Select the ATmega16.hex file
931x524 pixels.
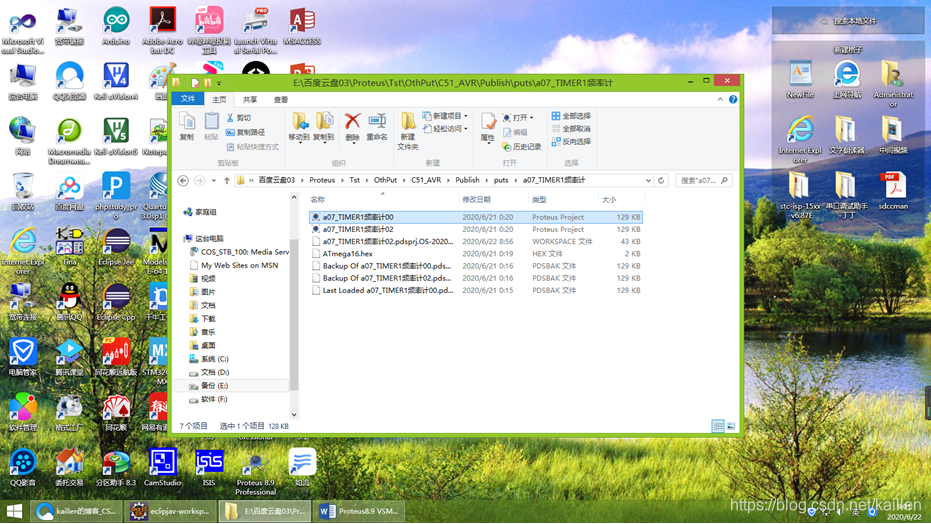point(347,254)
